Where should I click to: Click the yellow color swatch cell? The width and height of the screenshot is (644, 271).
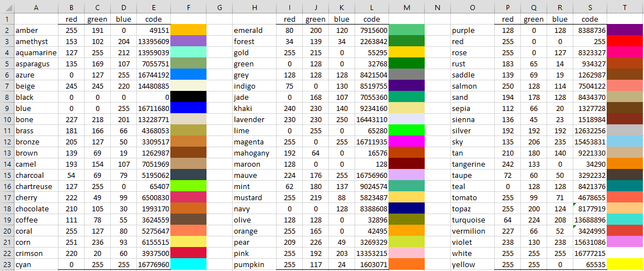(625, 264)
